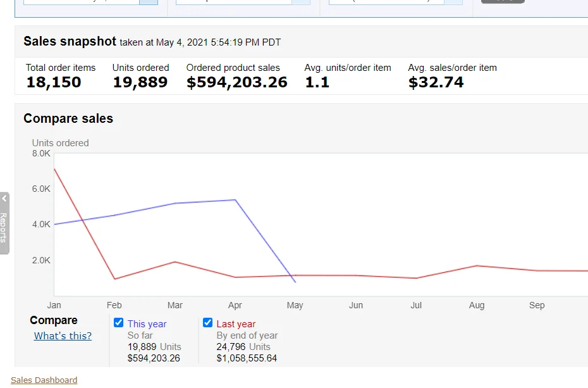Click the red Last year legend label

point(236,324)
